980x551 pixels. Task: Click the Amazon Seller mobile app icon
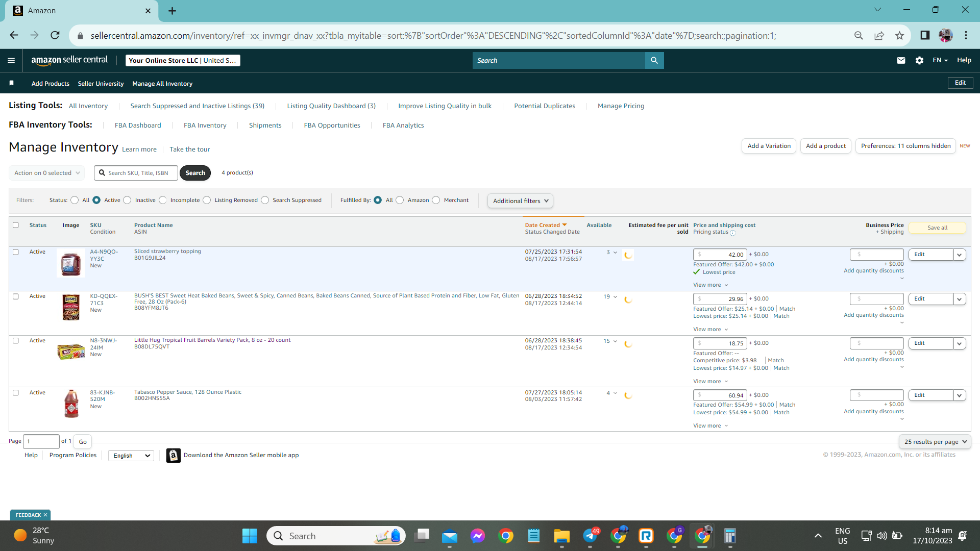[174, 455]
